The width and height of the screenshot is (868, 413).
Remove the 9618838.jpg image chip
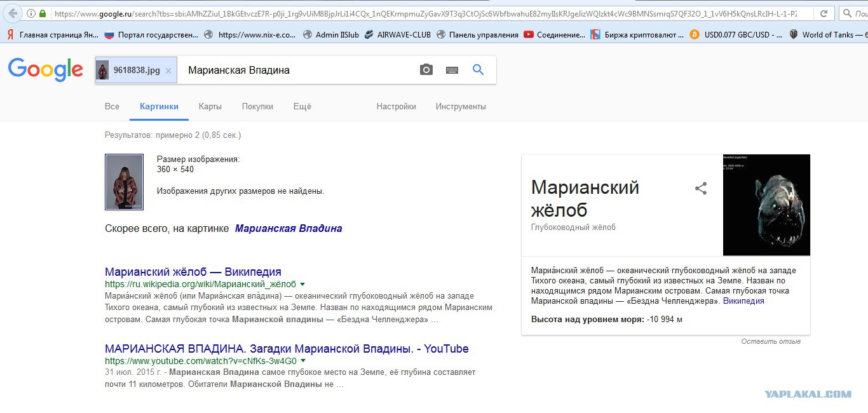[x=168, y=71]
